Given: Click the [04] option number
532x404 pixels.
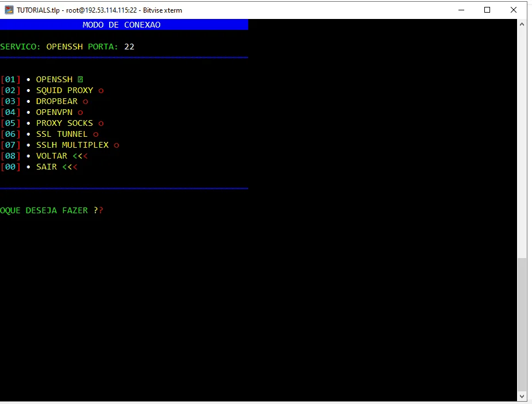Looking at the screenshot, I should [10, 112].
